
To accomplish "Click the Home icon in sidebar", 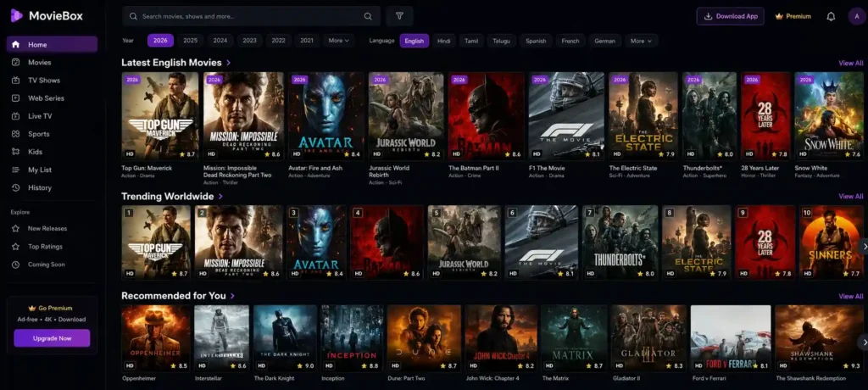I will 16,44.
